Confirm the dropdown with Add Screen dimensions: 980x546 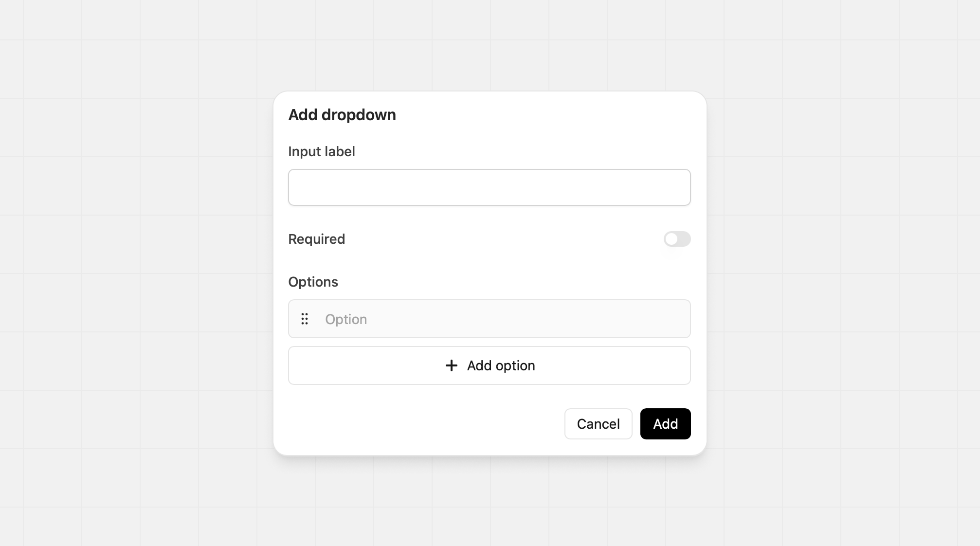tap(665, 424)
